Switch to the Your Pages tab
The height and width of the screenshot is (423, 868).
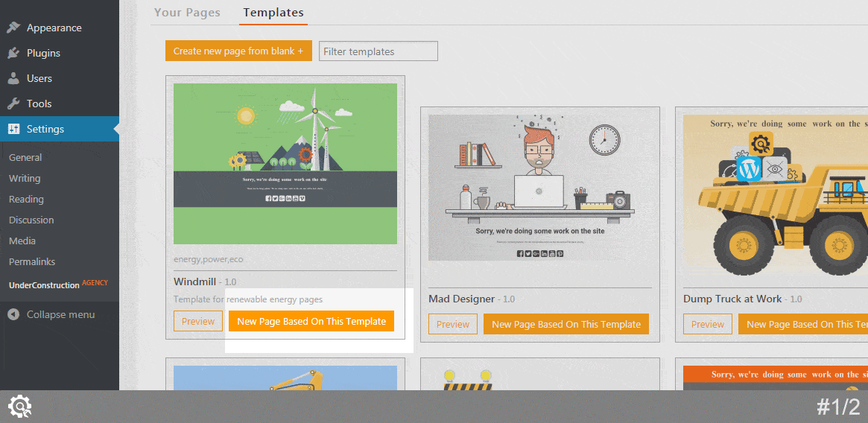pos(187,13)
